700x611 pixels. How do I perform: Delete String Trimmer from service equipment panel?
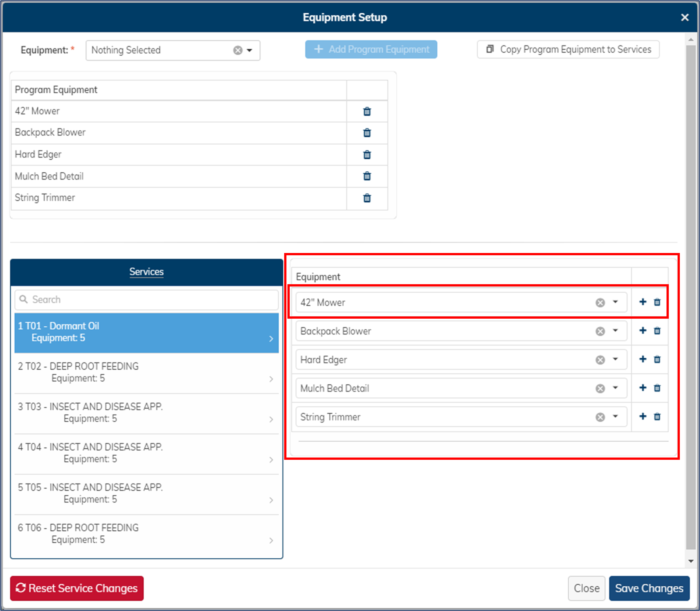(657, 416)
